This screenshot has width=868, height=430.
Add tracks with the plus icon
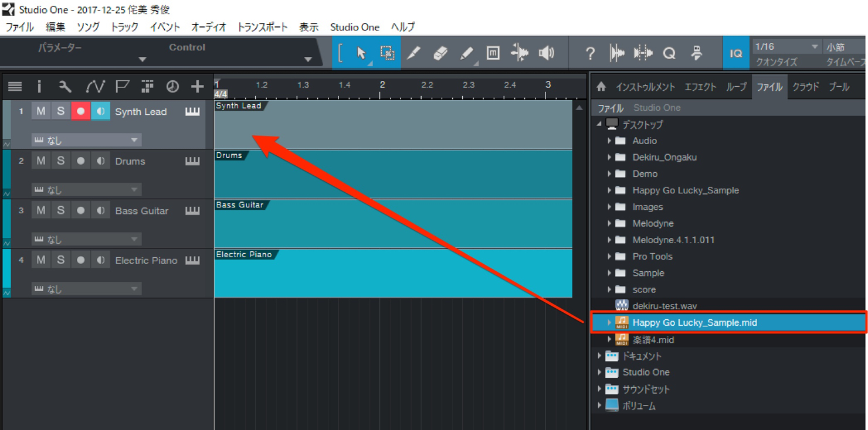coord(197,87)
